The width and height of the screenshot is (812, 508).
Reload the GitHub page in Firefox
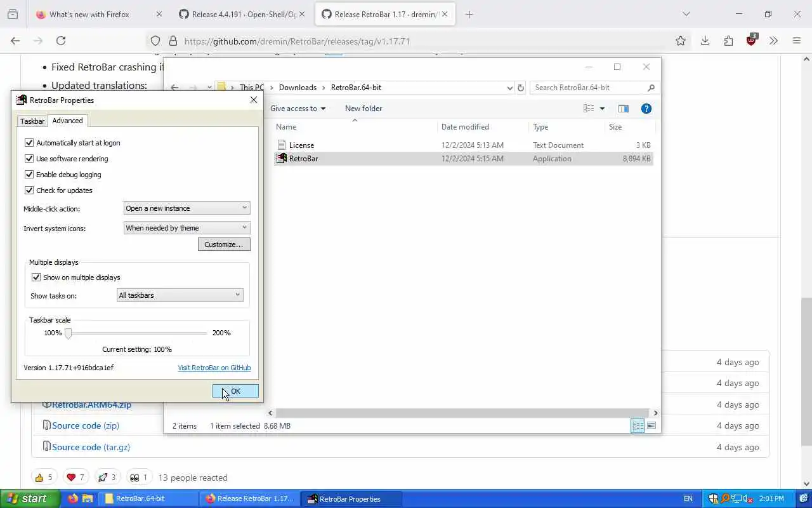(61, 41)
